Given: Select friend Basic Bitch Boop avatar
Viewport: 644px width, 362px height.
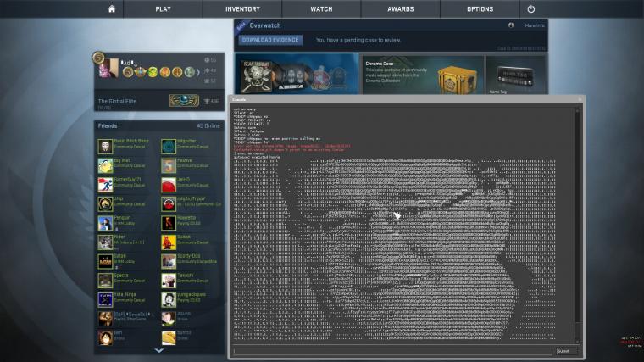Looking at the screenshot, I should [x=105, y=147].
